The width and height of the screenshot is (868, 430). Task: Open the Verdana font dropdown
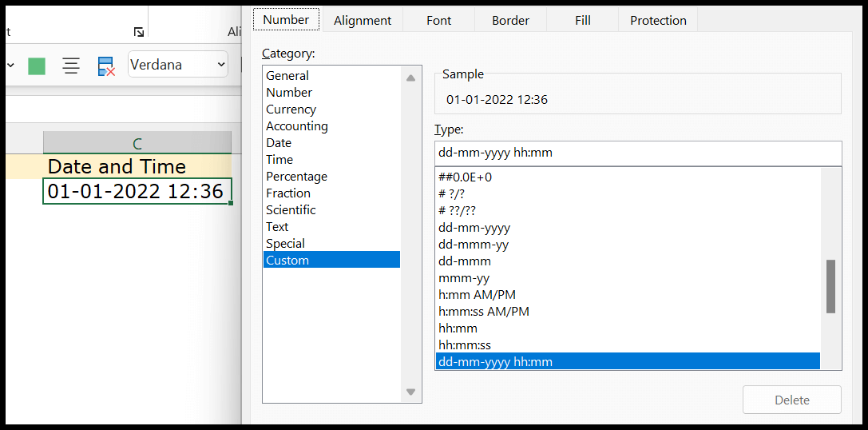pos(221,65)
